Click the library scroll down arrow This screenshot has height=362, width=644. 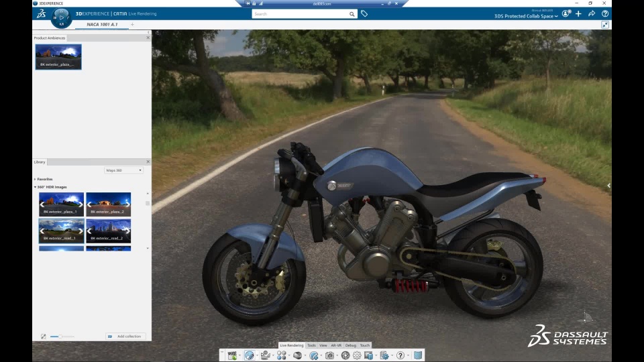click(x=148, y=248)
